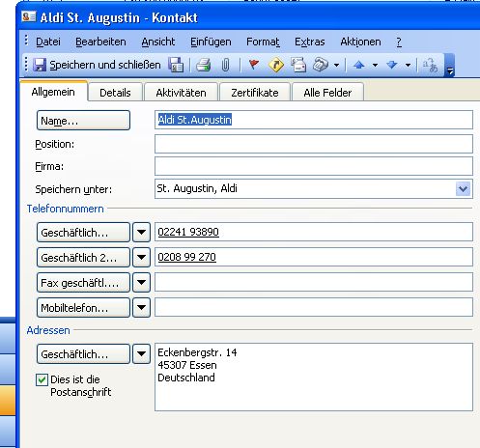Click the telephone call contact icon
Screen dimensions: 480x448
point(321,65)
